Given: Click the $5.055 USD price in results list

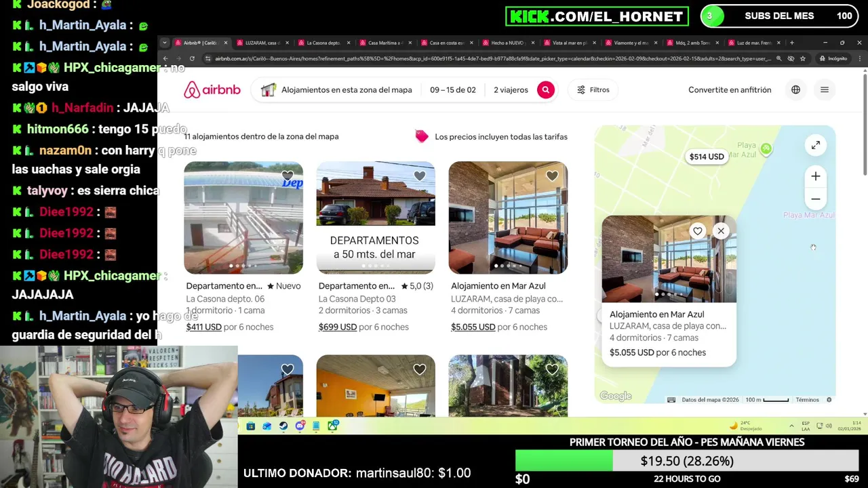Looking at the screenshot, I should (473, 327).
